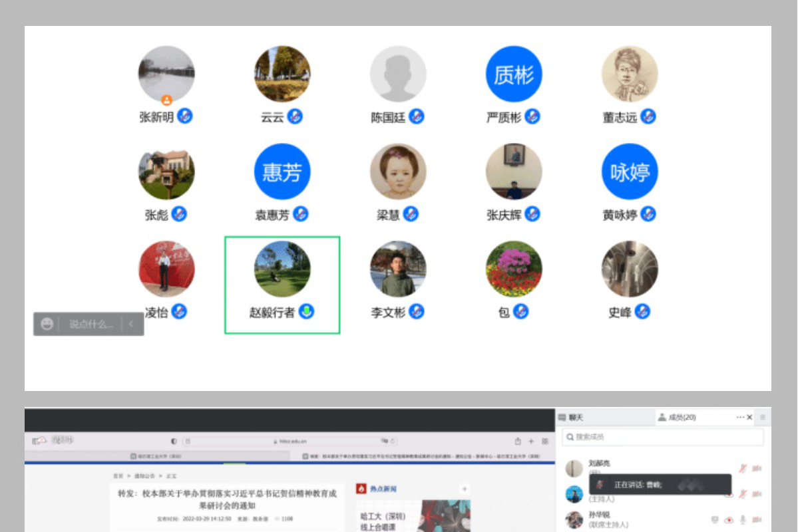Click the new tab plus icon in the browser

pyautogui.click(x=530, y=440)
